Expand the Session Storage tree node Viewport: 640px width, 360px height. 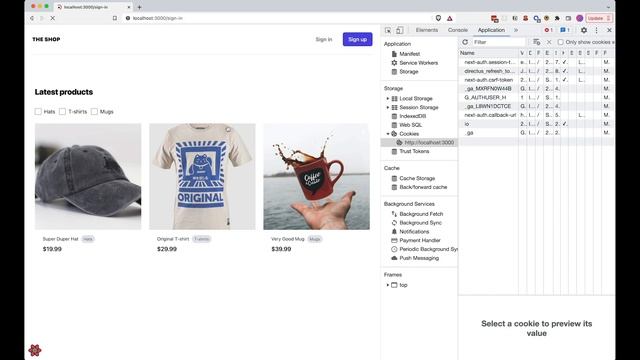pyautogui.click(x=388, y=107)
